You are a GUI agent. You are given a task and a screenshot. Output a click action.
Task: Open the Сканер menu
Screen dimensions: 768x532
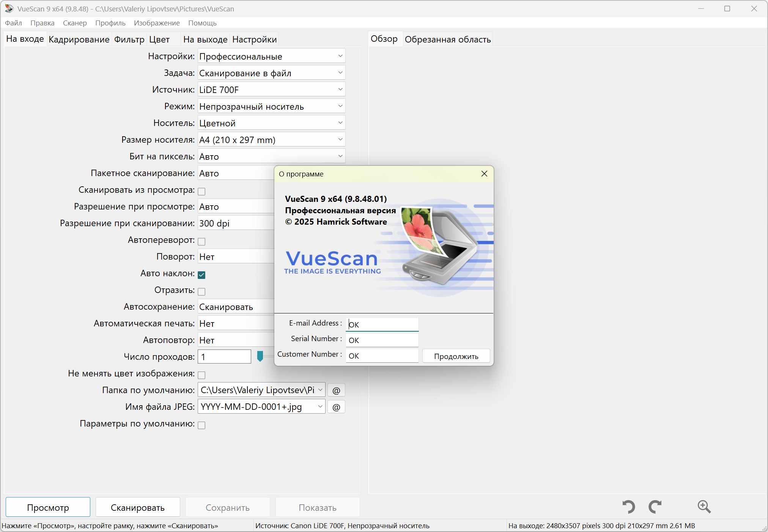point(75,23)
